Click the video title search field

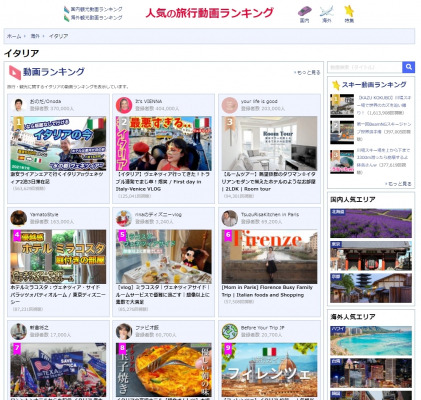click(365, 67)
